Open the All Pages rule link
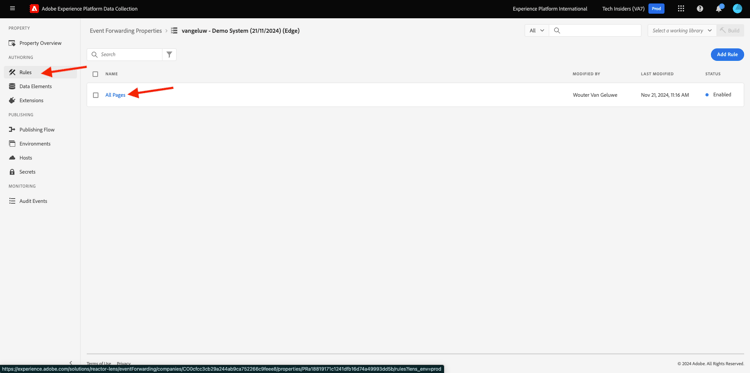The height and width of the screenshot is (373, 750). point(115,95)
